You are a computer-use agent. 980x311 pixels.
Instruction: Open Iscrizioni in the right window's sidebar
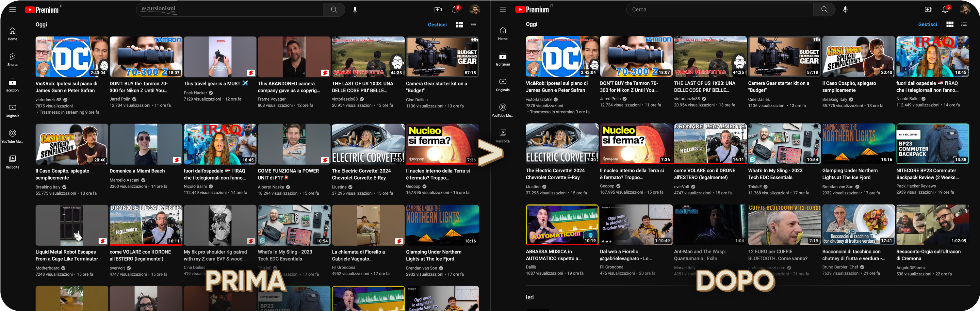pyautogui.click(x=503, y=59)
